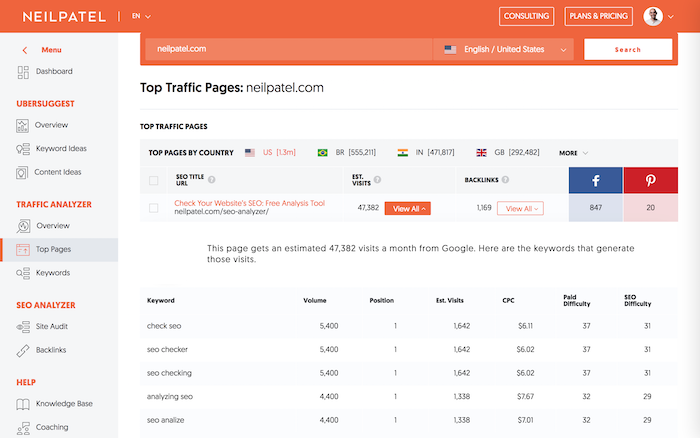Click the CPC column header

pos(508,300)
